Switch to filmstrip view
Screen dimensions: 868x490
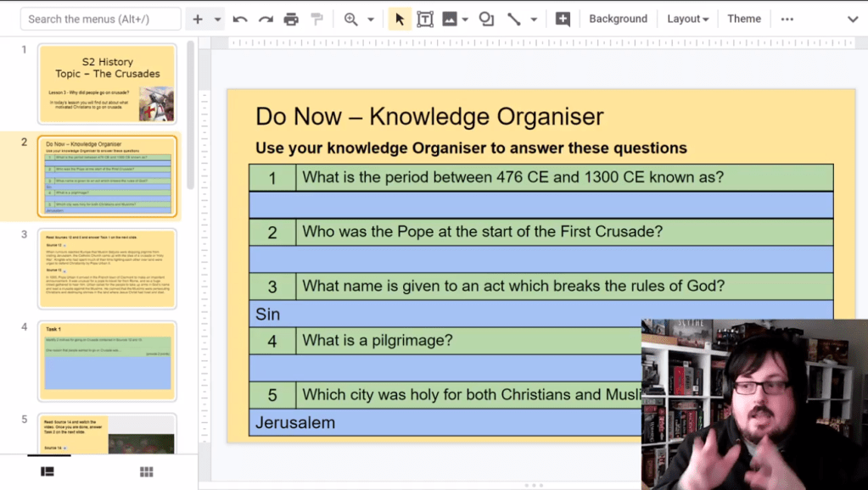48,471
